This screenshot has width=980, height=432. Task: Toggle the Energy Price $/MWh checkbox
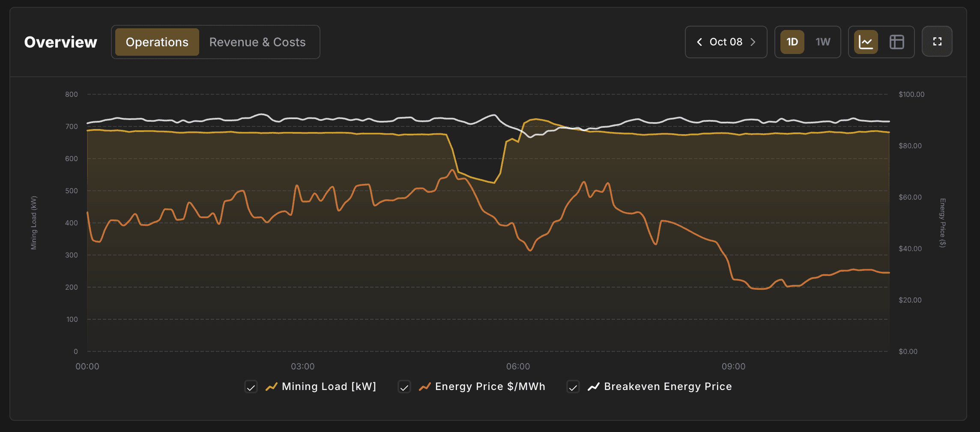404,387
